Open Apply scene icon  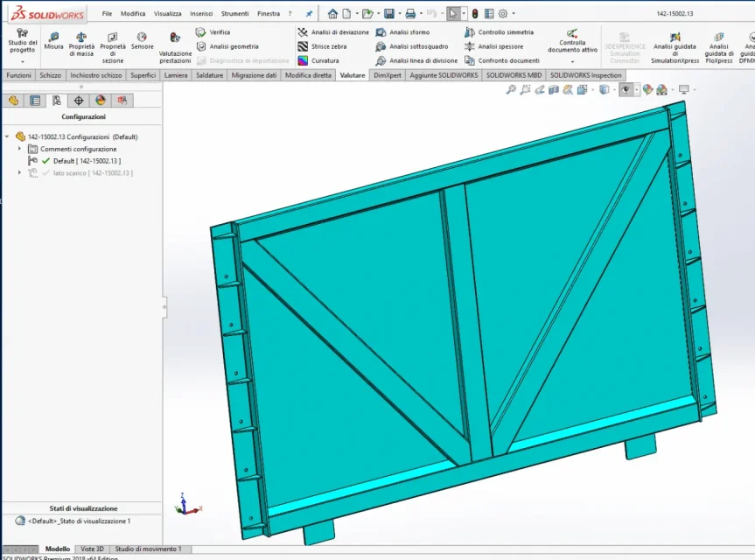click(x=662, y=89)
